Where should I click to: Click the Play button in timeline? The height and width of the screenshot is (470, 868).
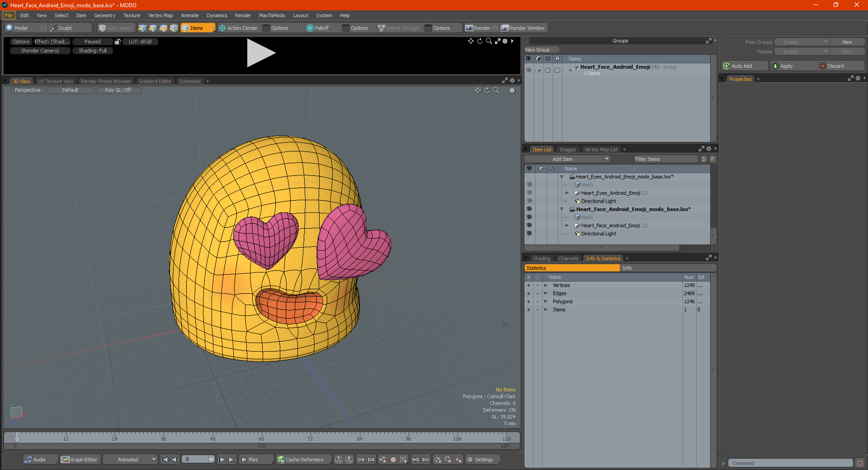coord(256,460)
